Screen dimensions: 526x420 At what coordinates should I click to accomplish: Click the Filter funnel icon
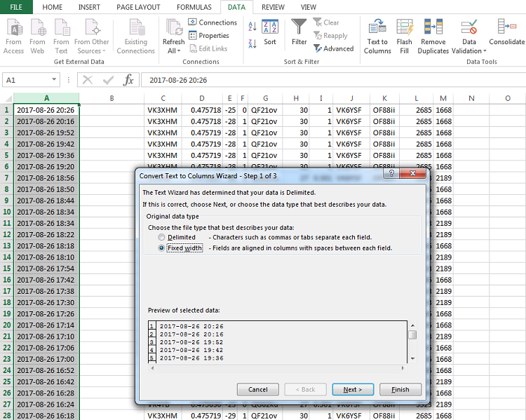[x=299, y=28]
